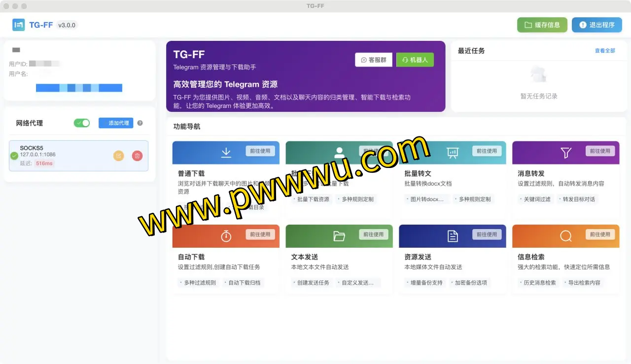Click 前往使用 on the 信息检索 card
This screenshot has width=631, height=364.
[x=600, y=234]
